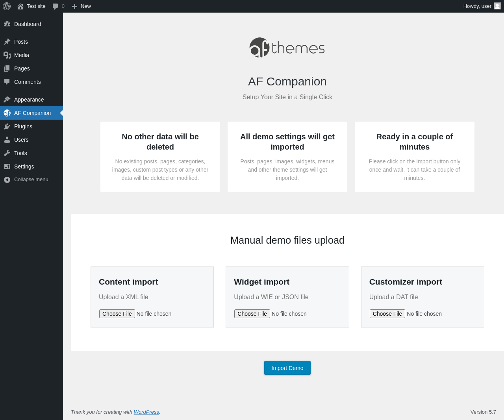
Task: Click the Tools wrench icon
Action: (x=7, y=153)
